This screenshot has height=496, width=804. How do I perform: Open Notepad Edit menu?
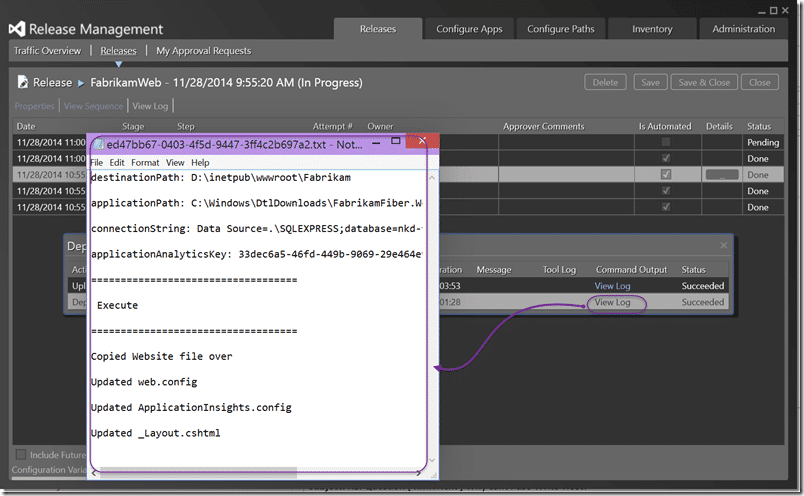[x=117, y=162]
